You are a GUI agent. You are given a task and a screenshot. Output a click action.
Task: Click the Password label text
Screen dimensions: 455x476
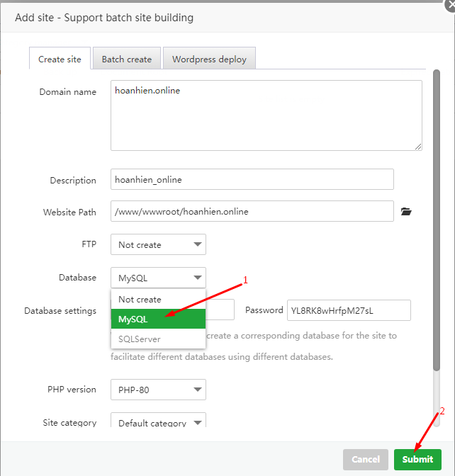pyautogui.click(x=264, y=310)
